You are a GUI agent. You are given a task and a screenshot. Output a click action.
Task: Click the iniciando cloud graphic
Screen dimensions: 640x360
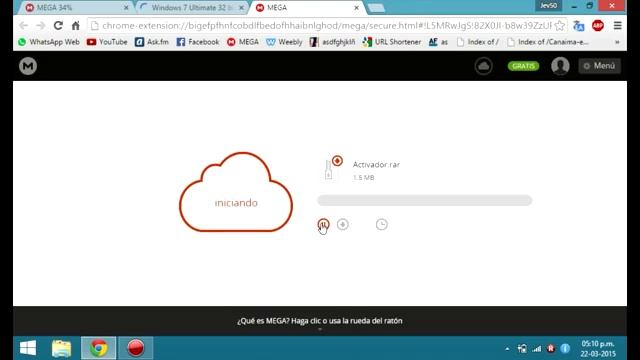pyautogui.click(x=236, y=192)
